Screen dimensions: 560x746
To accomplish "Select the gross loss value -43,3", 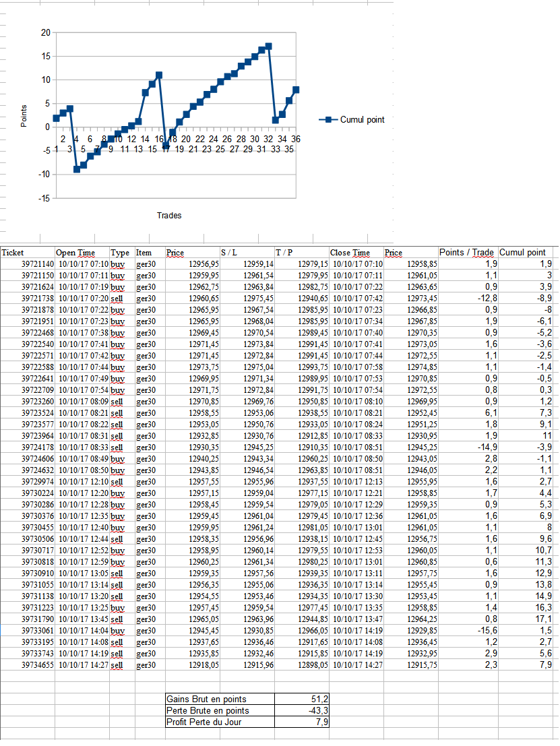I will tap(302, 711).
